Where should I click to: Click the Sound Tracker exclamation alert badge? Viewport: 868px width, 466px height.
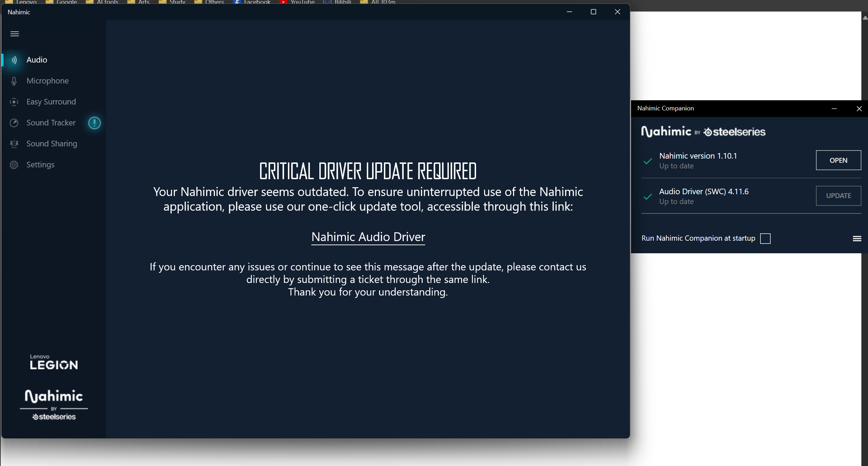click(94, 123)
